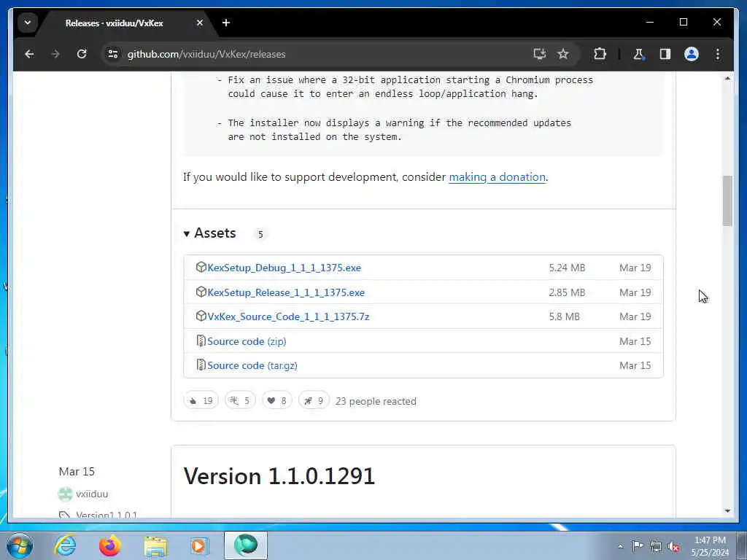Open Windows Explorer from the taskbar
Viewport: 747px width, 560px height.
pyautogui.click(x=156, y=545)
